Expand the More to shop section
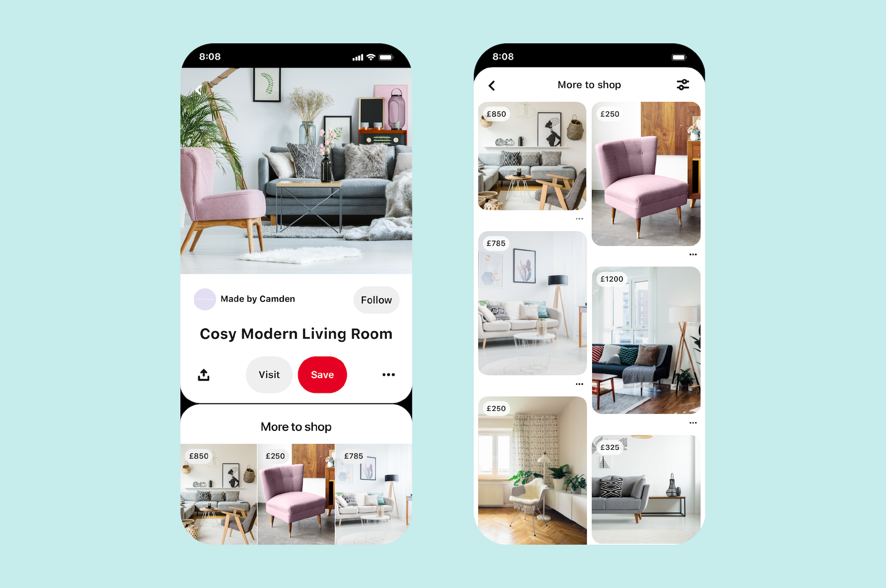 [x=297, y=426]
